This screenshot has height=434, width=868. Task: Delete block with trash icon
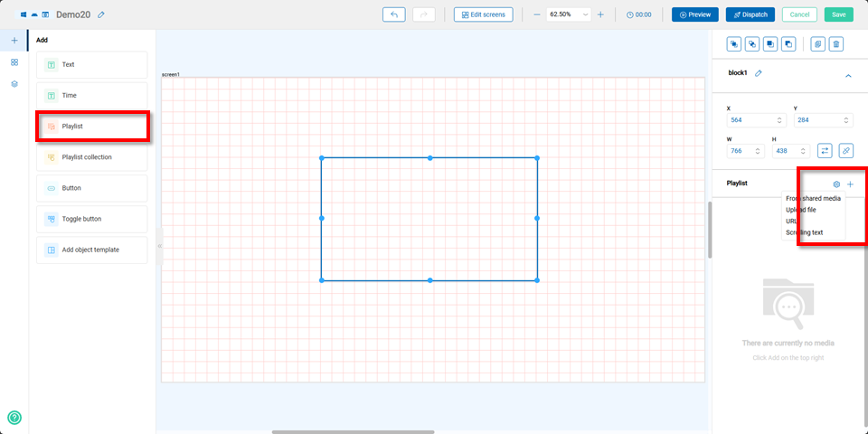836,43
